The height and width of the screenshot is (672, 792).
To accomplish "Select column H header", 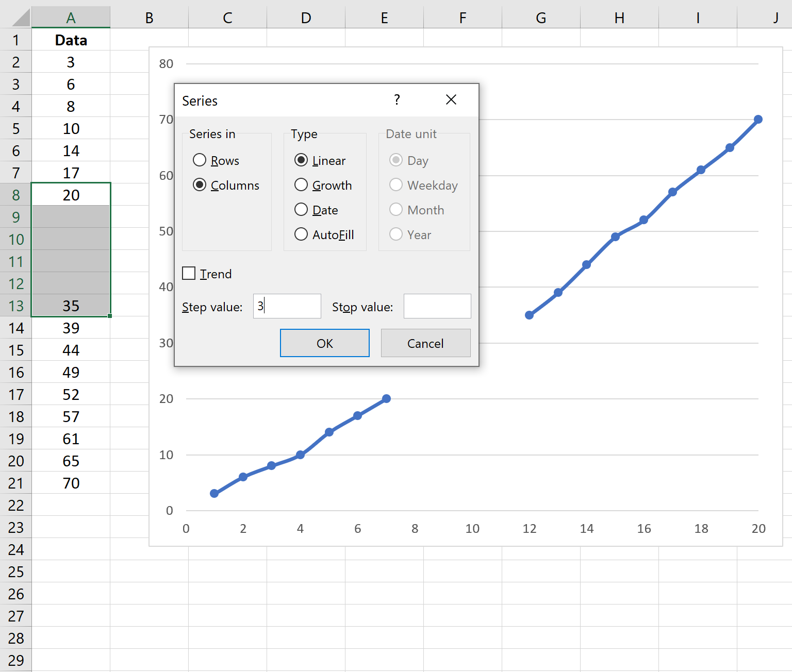I will pyautogui.click(x=620, y=18).
